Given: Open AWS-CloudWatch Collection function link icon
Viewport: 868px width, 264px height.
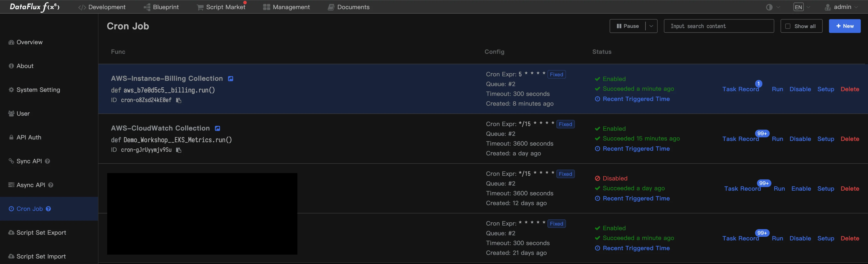Looking at the screenshot, I should (217, 128).
